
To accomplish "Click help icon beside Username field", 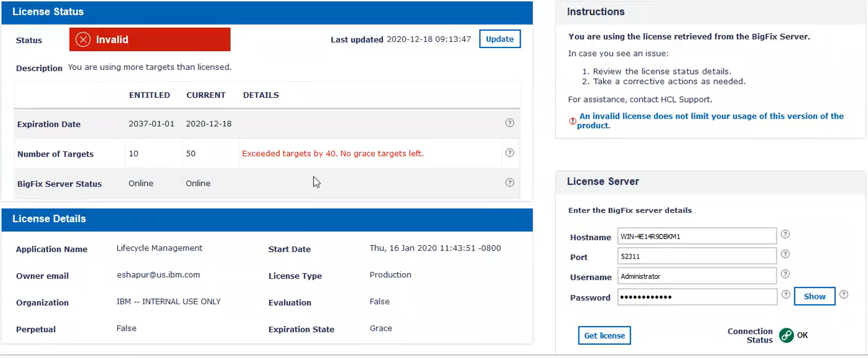I will click(x=786, y=274).
